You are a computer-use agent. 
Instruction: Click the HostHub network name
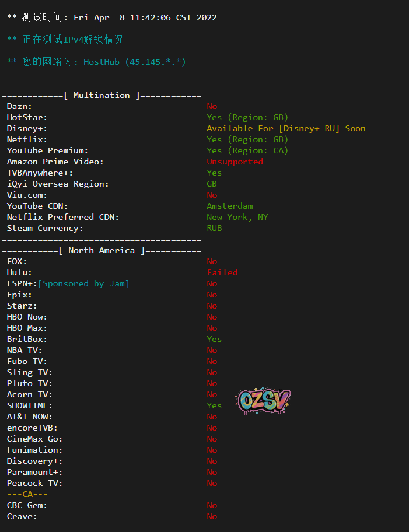[102, 61]
